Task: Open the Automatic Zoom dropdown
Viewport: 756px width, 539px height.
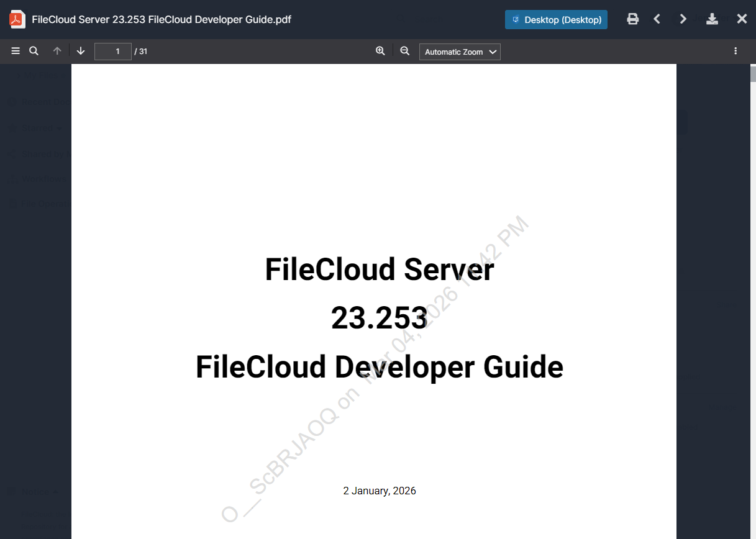Action: click(460, 52)
